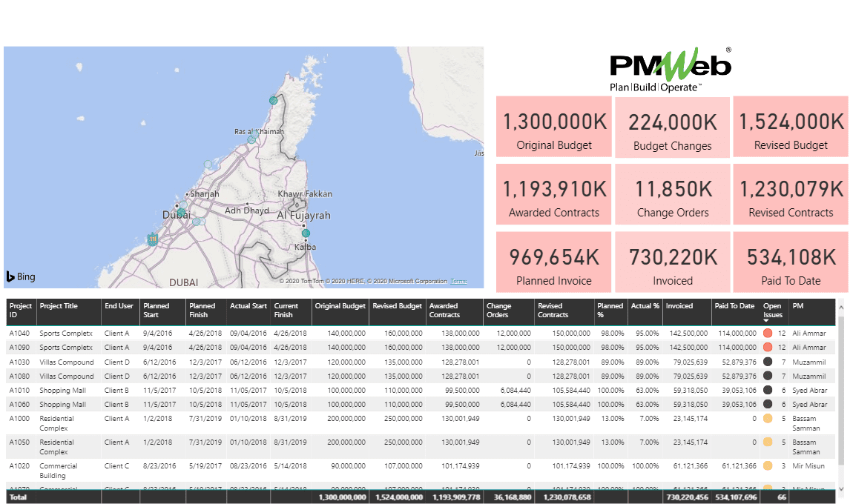Image resolution: width=853 pixels, height=504 pixels.
Task: Click the building-shaped marker southwest of Dubai
Action: tap(152, 239)
